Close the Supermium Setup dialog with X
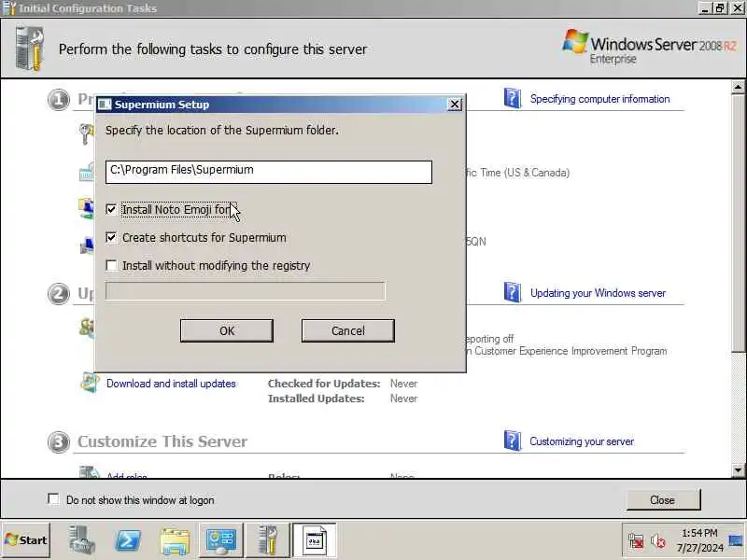Screen dimensions: 747x560 455,105
